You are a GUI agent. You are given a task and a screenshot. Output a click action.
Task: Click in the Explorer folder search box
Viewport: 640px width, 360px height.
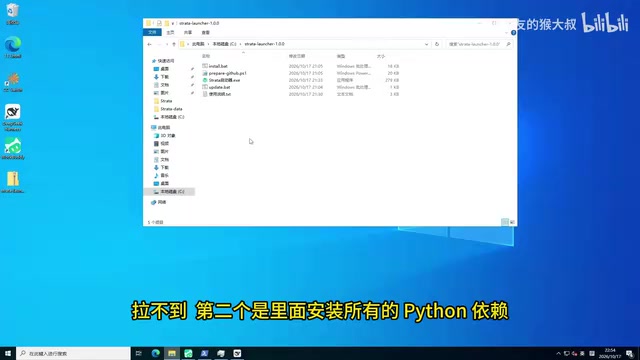point(478,44)
